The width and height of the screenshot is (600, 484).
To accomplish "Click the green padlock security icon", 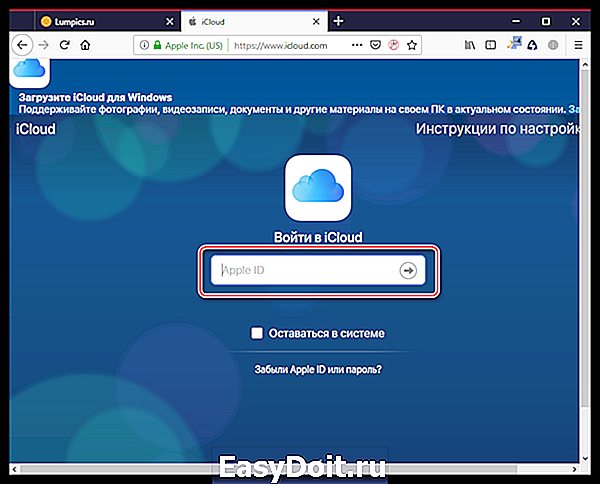I will click(x=157, y=45).
